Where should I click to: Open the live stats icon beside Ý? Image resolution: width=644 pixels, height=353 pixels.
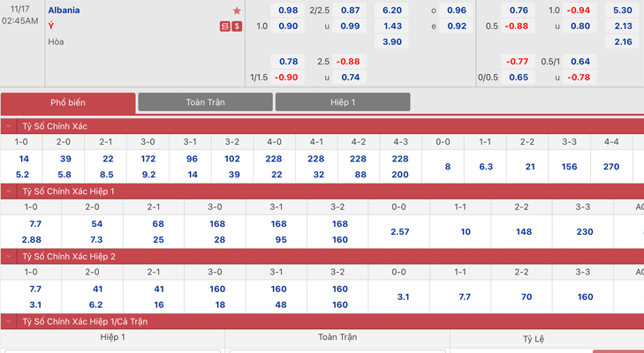click(224, 26)
